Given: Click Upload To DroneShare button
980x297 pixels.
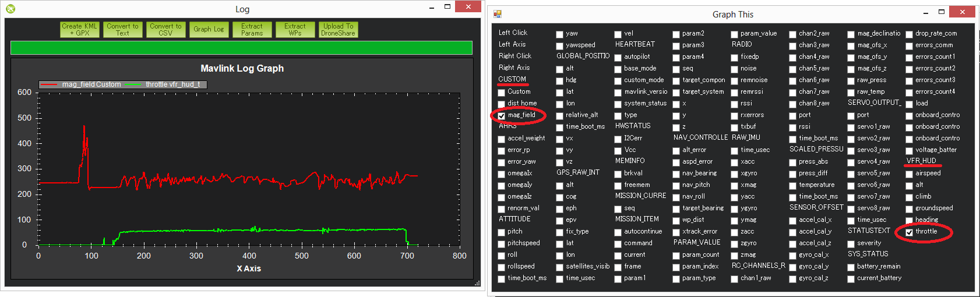Looking at the screenshot, I should click(338, 30).
